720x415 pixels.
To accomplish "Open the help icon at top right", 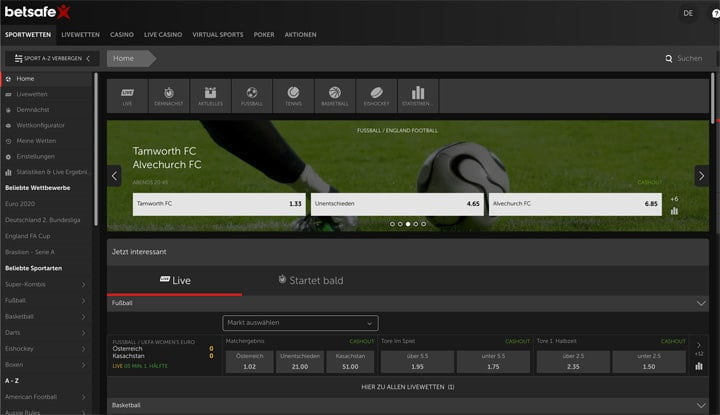I will [716, 14].
